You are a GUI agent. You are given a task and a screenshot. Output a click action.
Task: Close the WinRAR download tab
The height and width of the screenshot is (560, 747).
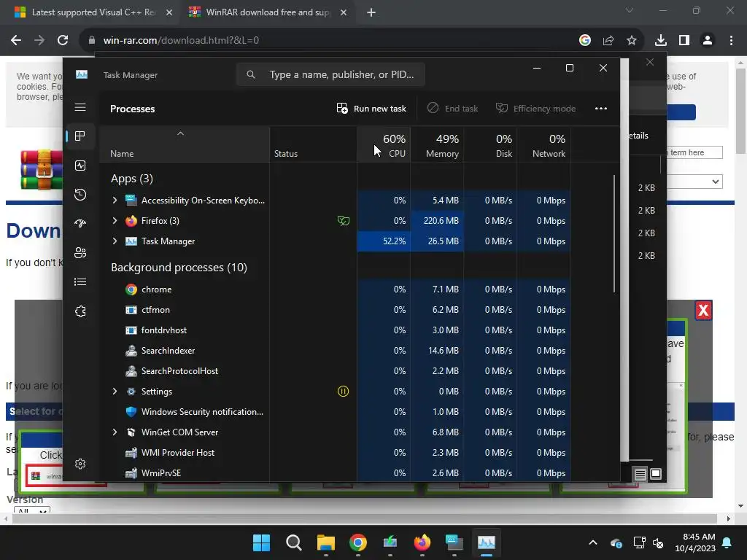click(x=344, y=12)
